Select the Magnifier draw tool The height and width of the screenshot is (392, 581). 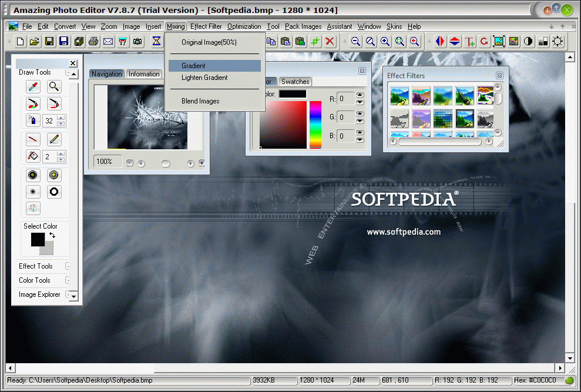(x=54, y=87)
